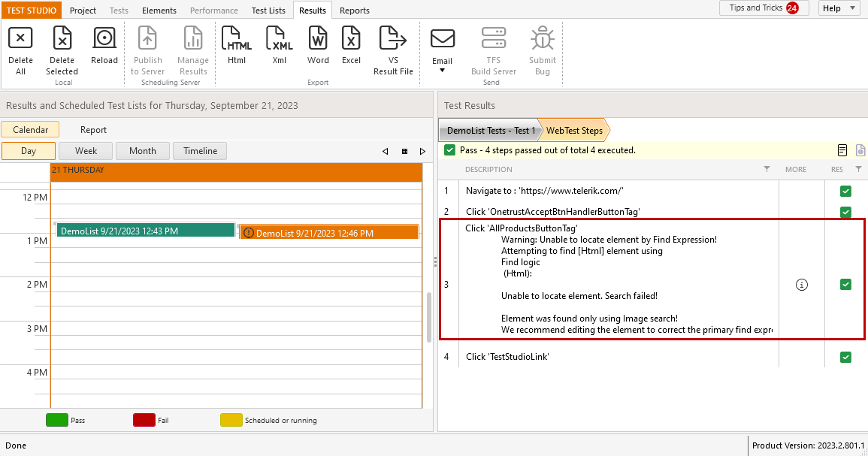Click the TFS Build Server icon

tap(493, 38)
